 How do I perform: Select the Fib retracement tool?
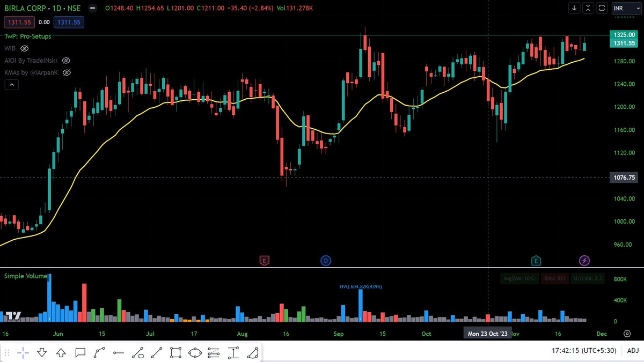point(214,352)
